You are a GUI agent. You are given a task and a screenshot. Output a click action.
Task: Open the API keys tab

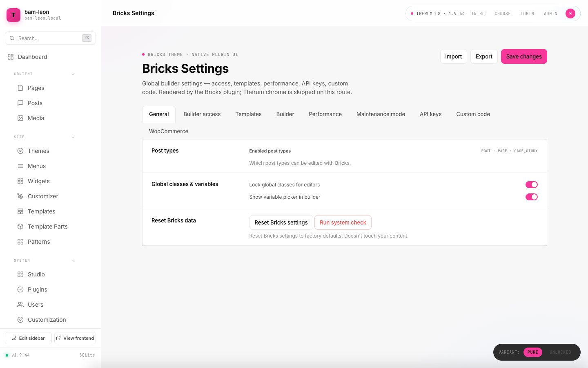(x=431, y=114)
